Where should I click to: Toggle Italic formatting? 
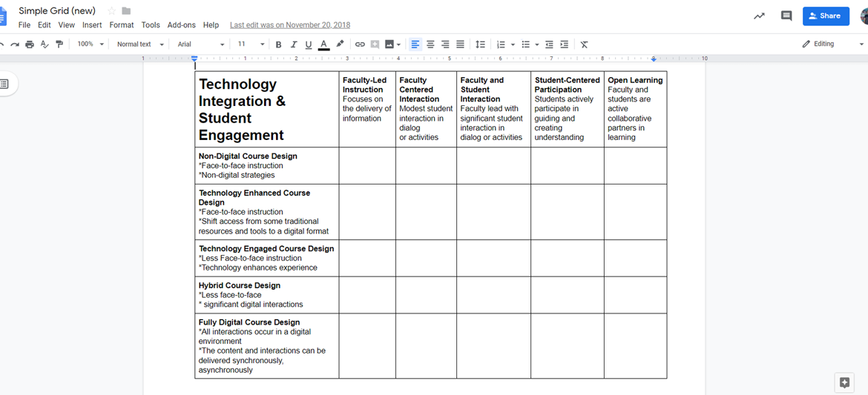294,44
